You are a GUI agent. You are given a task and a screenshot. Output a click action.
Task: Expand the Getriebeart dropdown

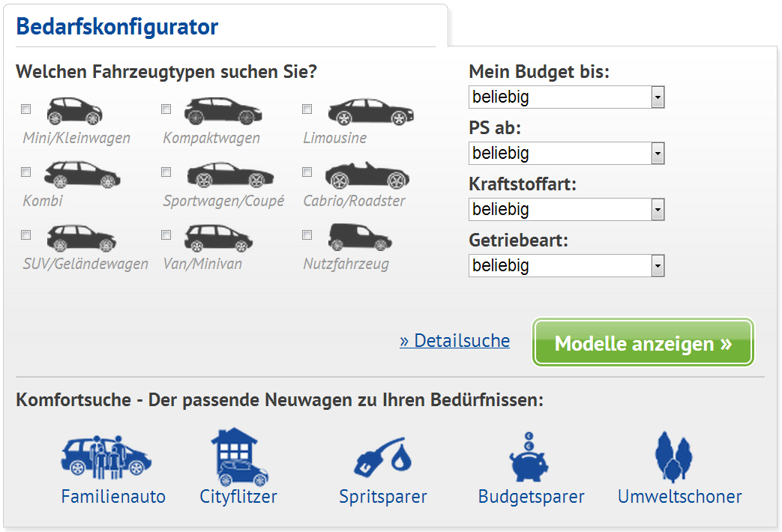click(566, 266)
